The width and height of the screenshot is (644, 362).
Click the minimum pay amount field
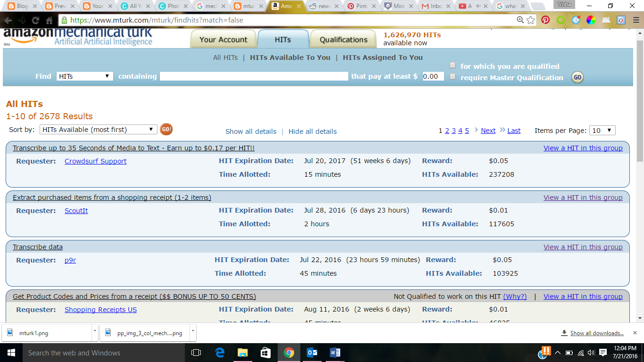433,76
